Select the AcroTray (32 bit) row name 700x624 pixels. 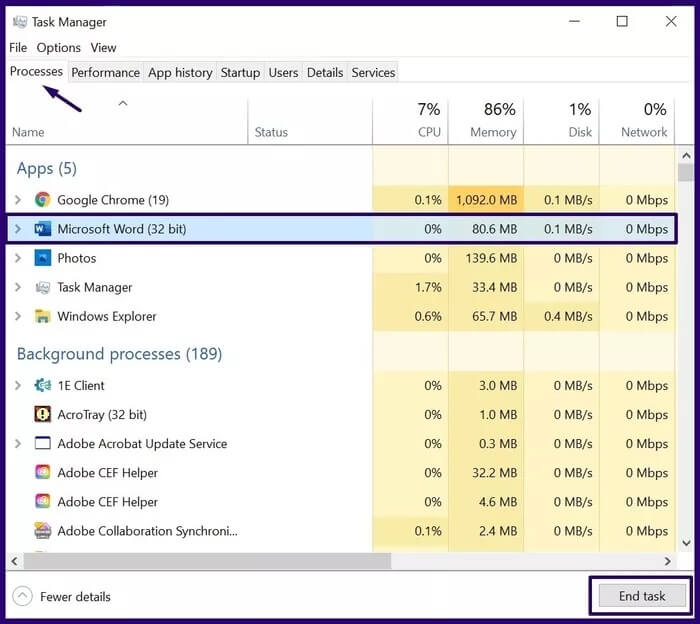(102, 415)
